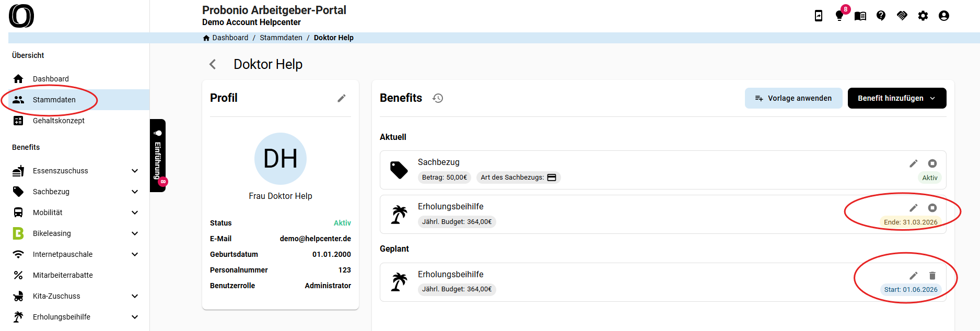980x331 pixels.
Task: Click palm tree icon of planned Erholungsbeihilfe
Action: click(399, 282)
